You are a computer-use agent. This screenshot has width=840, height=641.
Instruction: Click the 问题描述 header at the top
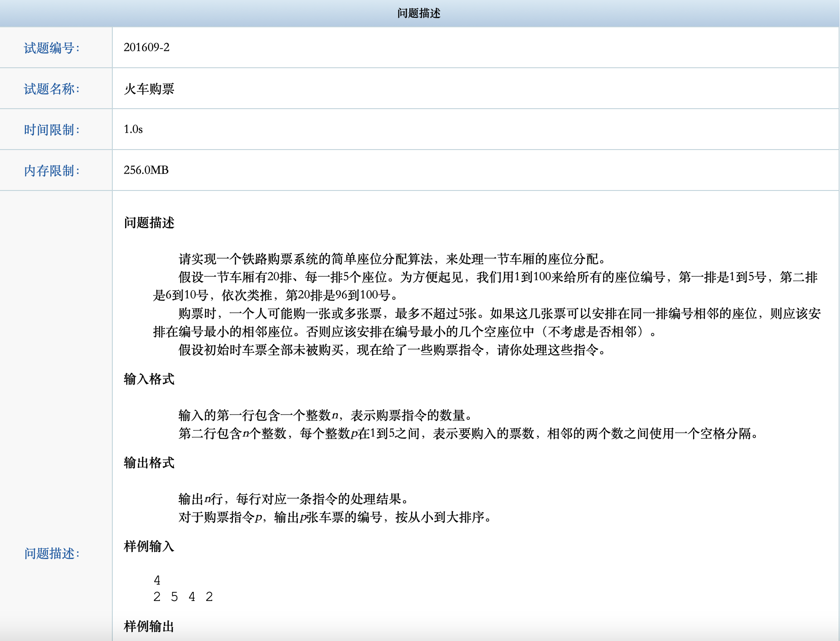coord(419,13)
